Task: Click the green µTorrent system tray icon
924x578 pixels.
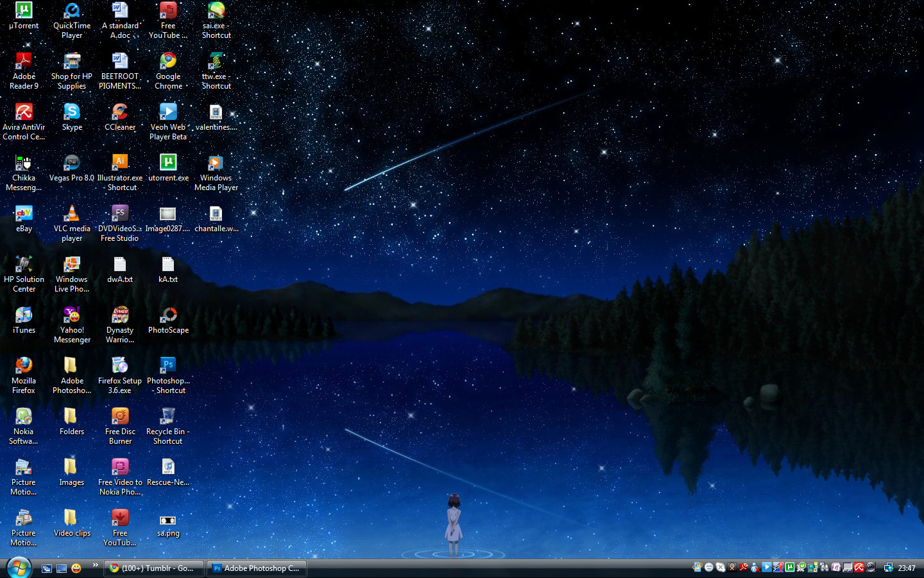Action: (790, 567)
